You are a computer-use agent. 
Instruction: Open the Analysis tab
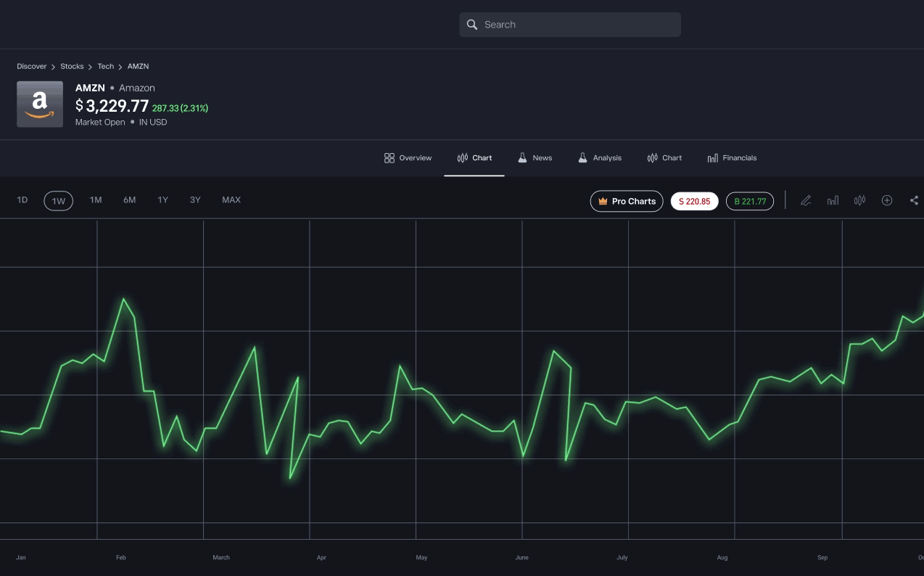600,158
